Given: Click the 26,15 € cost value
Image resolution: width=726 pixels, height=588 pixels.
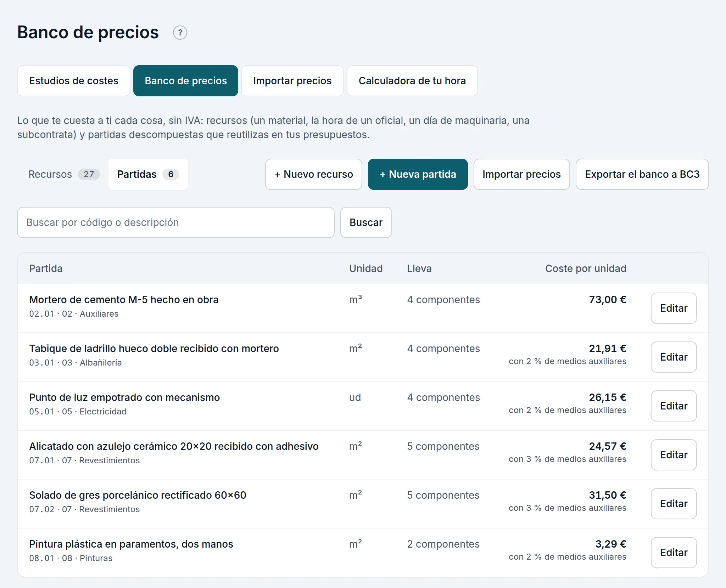Looking at the screenshot, I should point(608,397).
